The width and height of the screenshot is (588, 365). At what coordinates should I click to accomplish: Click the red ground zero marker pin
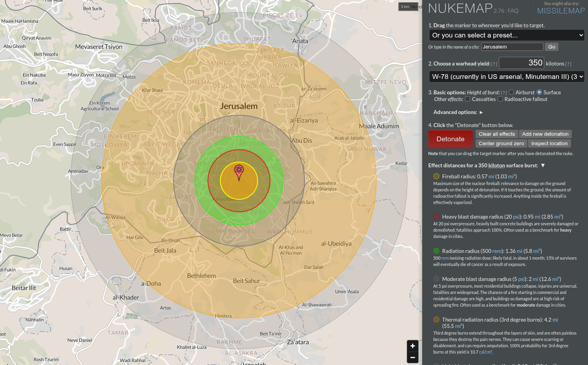[x=239, y=172]
